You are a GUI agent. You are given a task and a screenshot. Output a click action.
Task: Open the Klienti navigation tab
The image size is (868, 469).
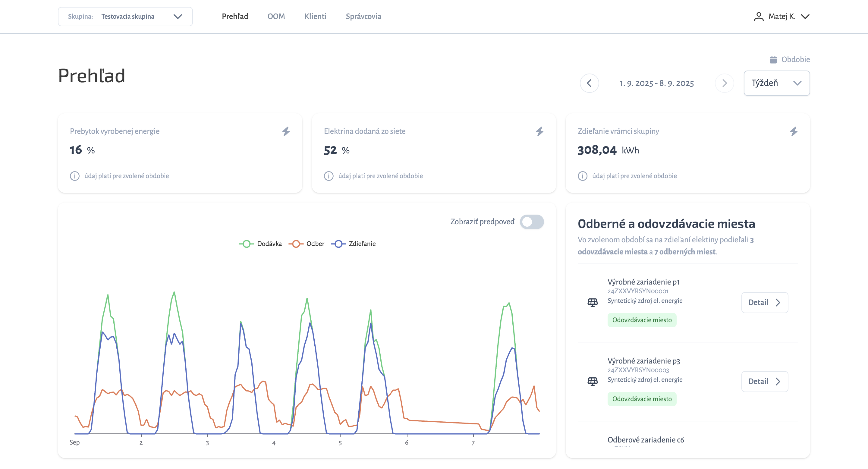[315, 17]
